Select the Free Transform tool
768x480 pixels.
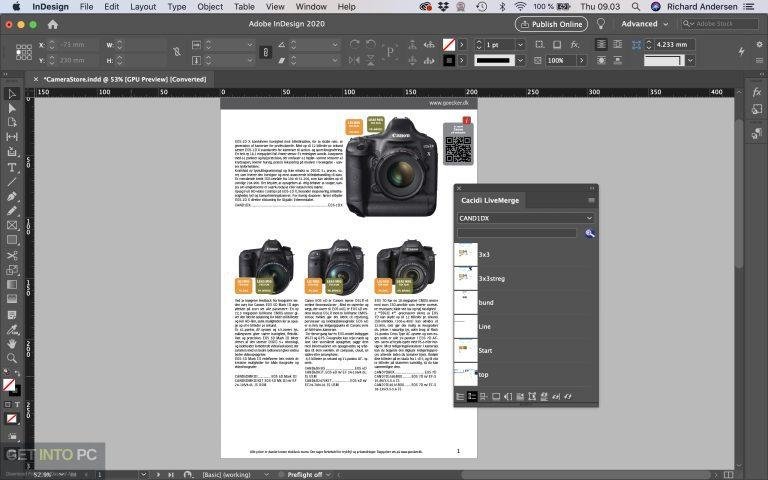[x=12, y=270]
